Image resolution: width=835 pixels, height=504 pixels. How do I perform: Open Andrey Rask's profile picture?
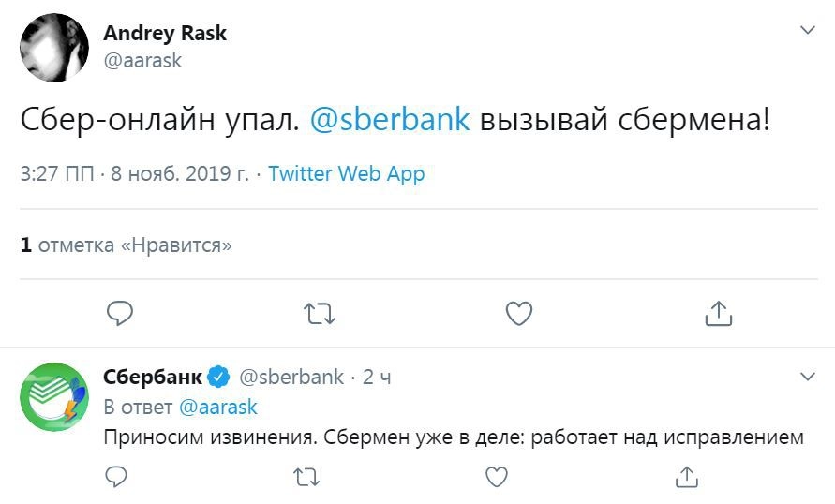click(x=53, y=48)
